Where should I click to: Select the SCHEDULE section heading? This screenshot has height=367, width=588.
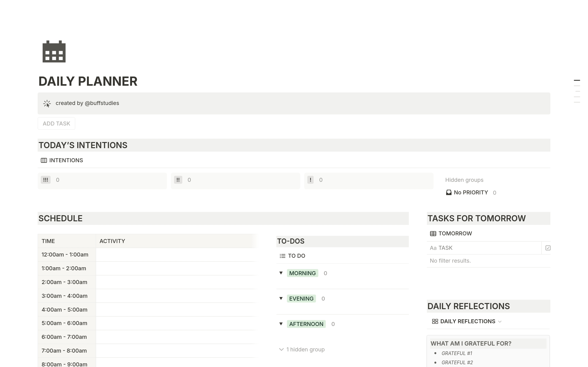61,218
